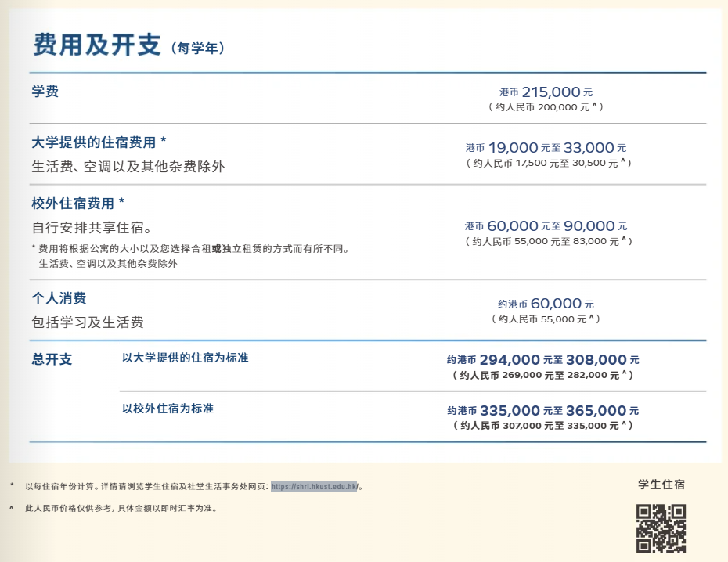
Task: Select tuition amount 港币 215,000 元
Action: [x=546, y=92]
